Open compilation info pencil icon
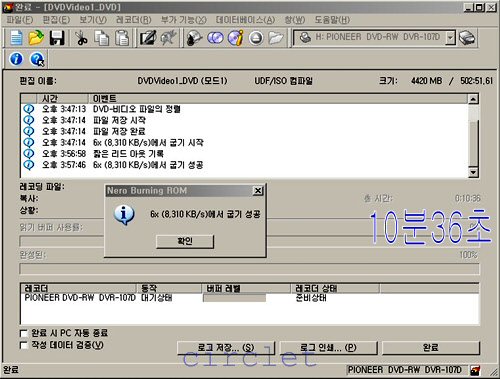Image resolution: width=500 pixels, height=379 pixels. (x=148, y=38)
